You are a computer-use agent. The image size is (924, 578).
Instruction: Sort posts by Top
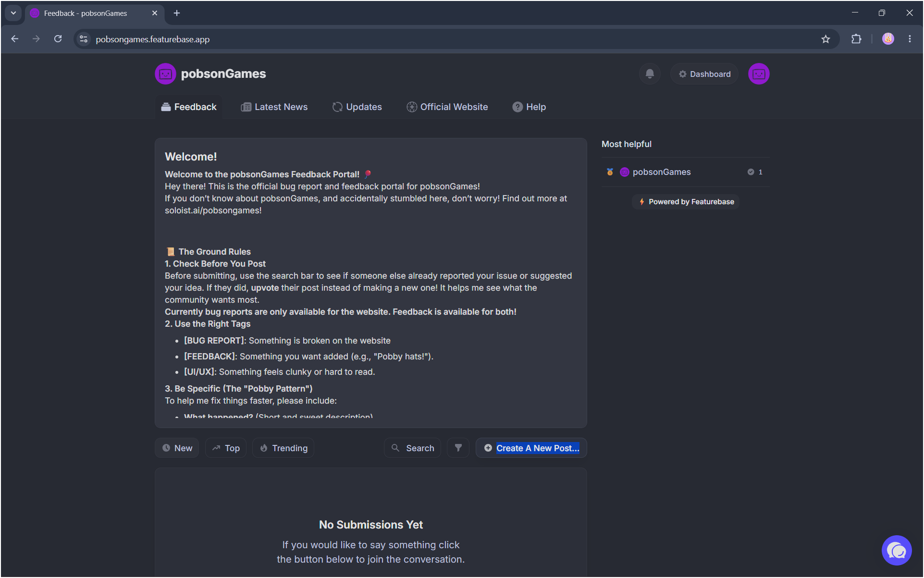point(226,448)
